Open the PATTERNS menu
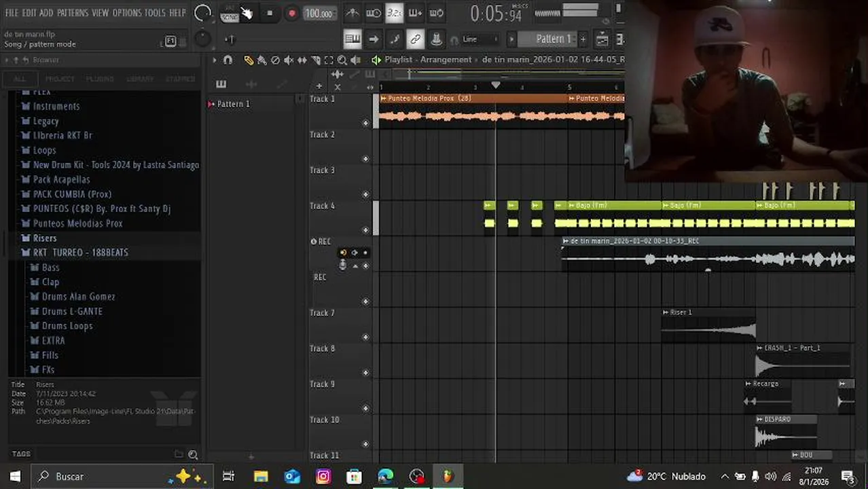 click(73, 13)
